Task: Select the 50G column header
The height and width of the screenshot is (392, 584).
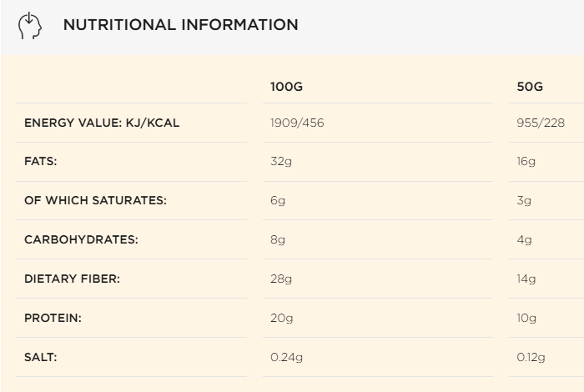Action: click(x=530, y=87)
